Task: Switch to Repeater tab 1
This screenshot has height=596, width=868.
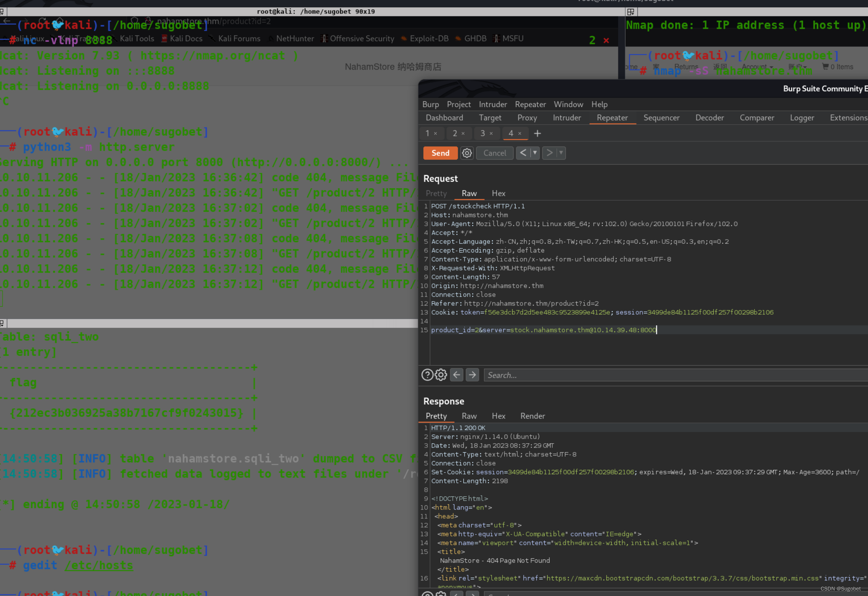Action: point(427,133)
